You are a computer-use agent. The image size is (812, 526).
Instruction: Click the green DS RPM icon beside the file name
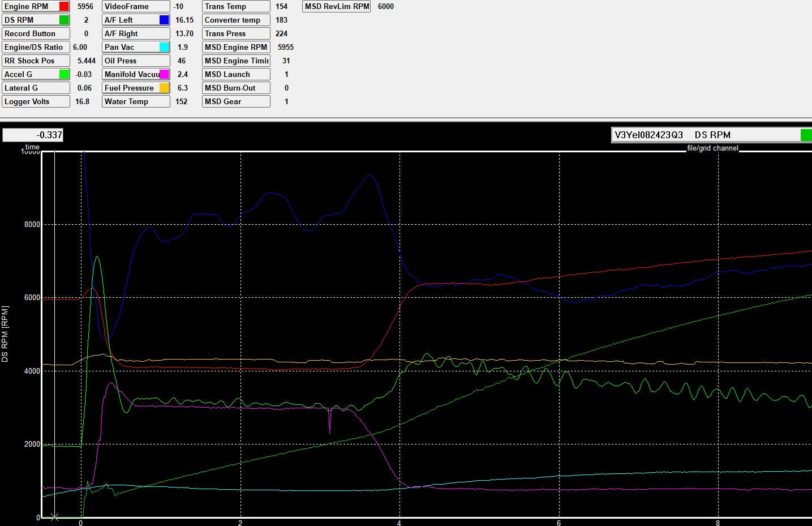click(x=805, y=135)
